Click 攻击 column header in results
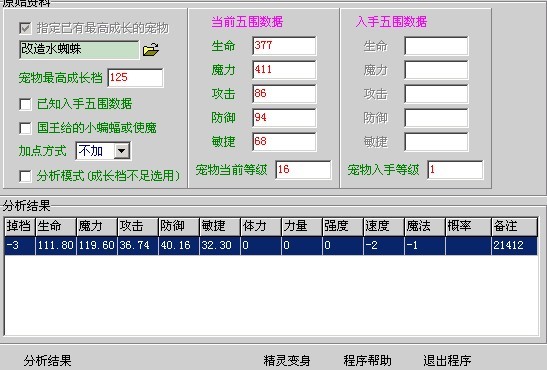 coord(138,227)
